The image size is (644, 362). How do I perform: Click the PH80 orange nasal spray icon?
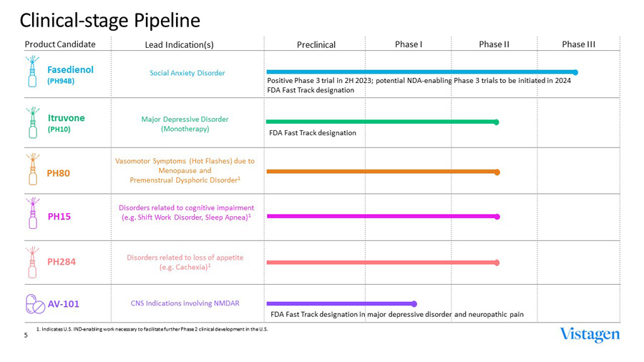click(x=32, y=169)
